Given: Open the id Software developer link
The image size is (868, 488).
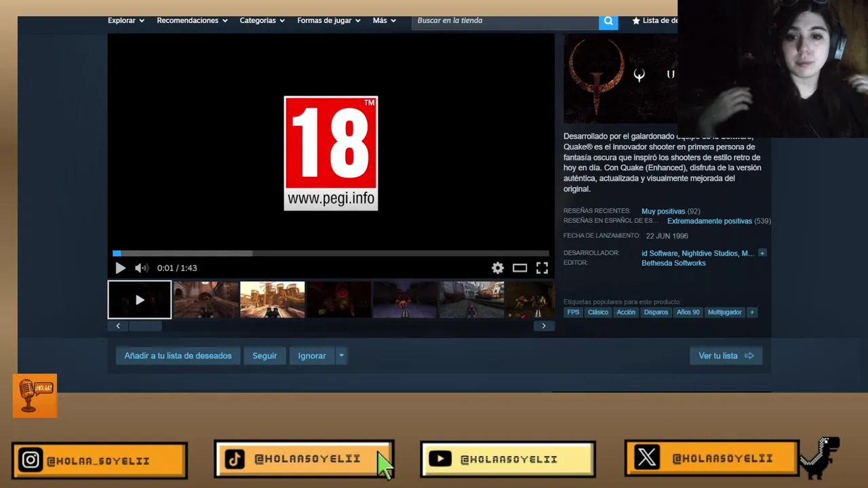Looking at the screenshot, I should (x=660, y=253).
